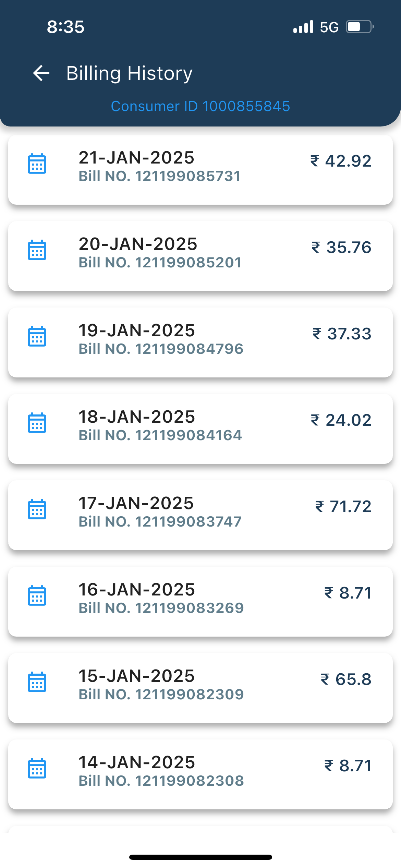Tap calendar icon for 16-JAN-2025 bill
401x868 pixels.
(37, 596)
